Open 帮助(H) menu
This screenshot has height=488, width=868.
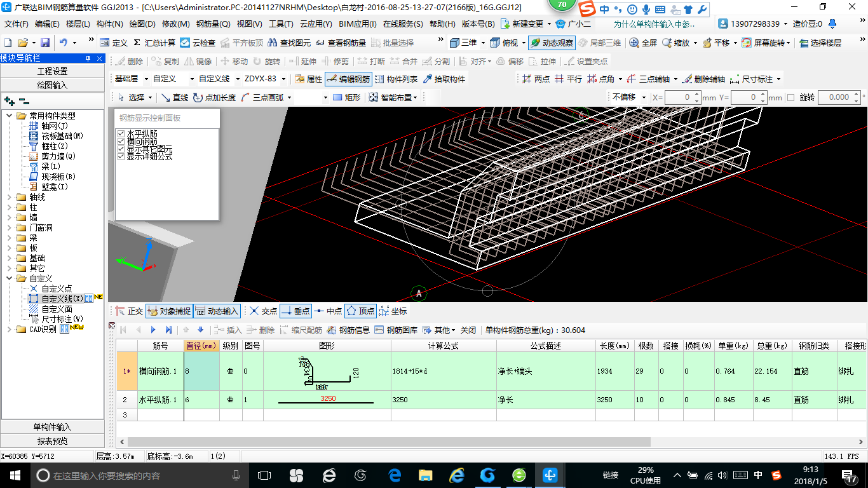click(x=442, y=24)
